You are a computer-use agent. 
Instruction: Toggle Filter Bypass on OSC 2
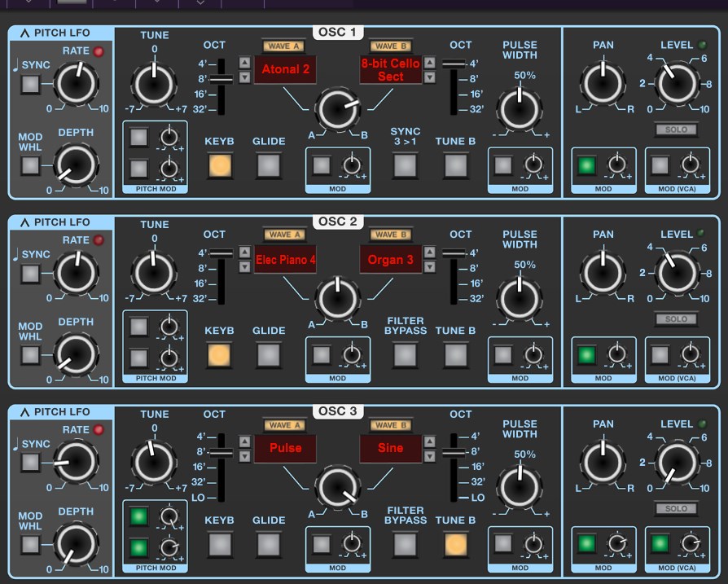(x=405, y=355)
